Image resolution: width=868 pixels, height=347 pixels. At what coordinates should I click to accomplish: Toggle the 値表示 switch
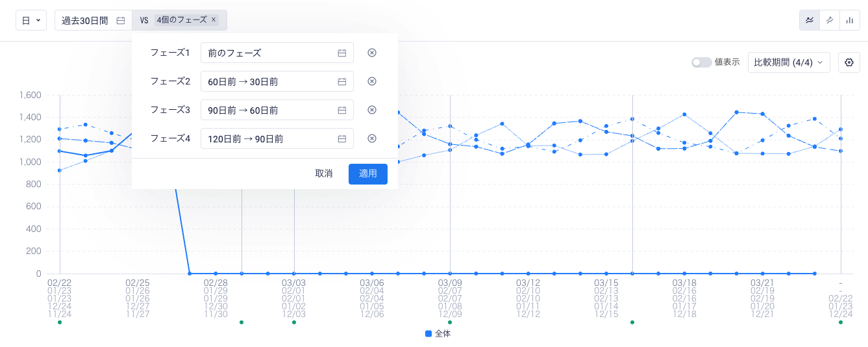pyautogui.click(x=701, y=62)
